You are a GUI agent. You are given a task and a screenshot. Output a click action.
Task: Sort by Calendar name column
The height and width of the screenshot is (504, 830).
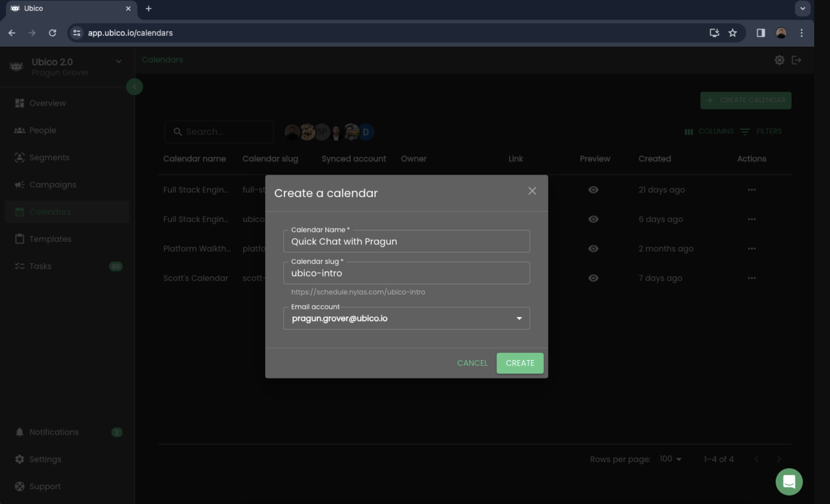coord(194,159)
